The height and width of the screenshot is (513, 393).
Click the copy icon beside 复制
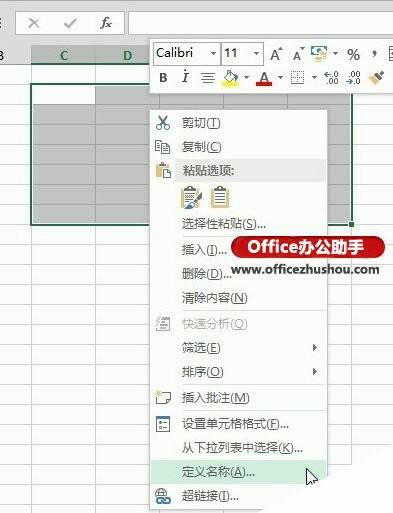163,147
